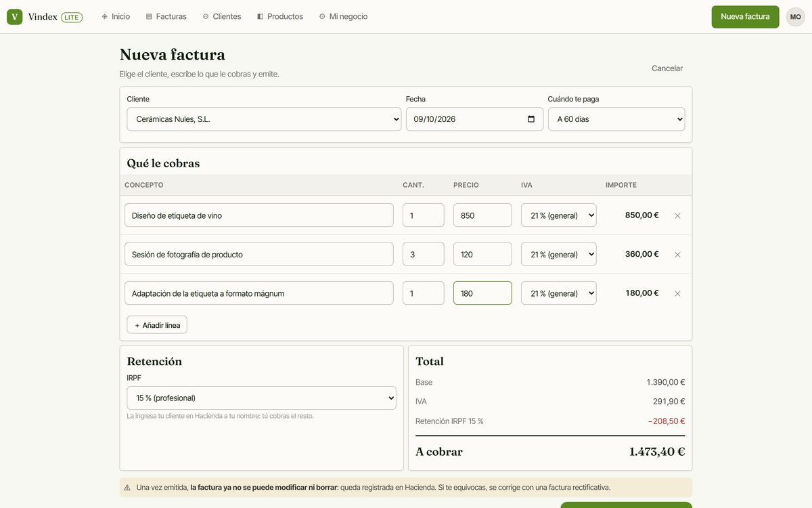Click the quantity field of the mágnum line
The image size is (812, 508).
pyautogui.click(x=424, y=293)
